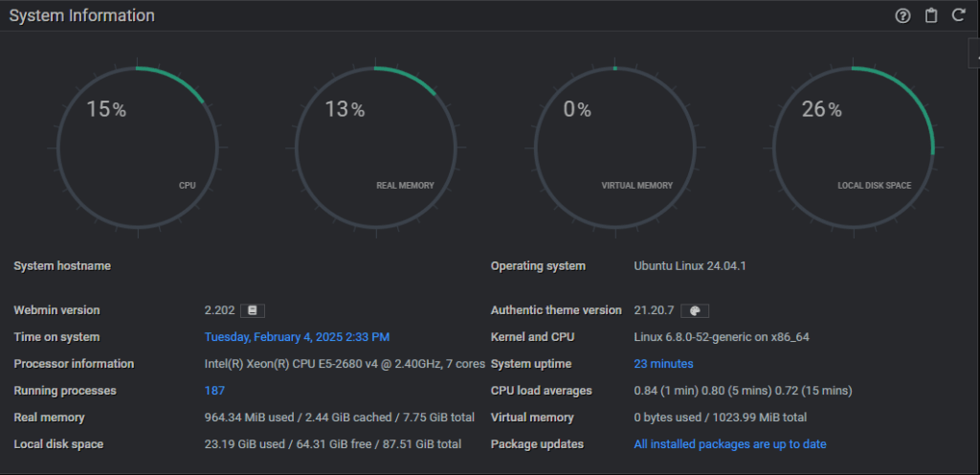This screenshot has height=475, width=980.
Task: Open the Webmin version changelog icon
Action: click(x=253, y=310)
